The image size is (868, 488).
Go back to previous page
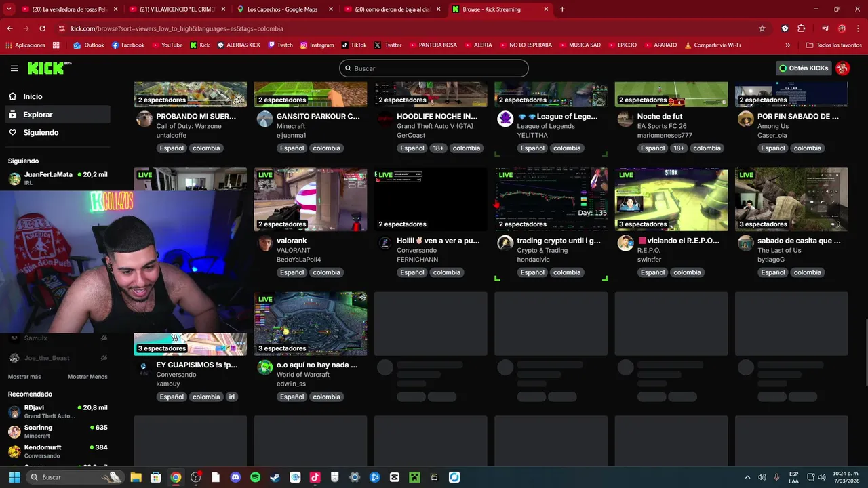click(9, 28)
